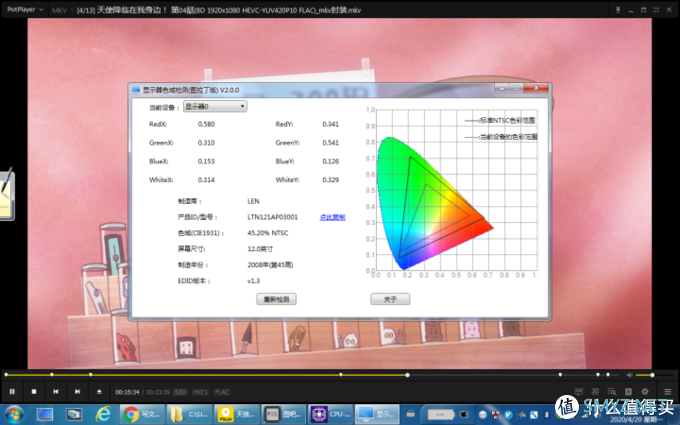Switch to the File Explorer taskbar window
The height and width of the screenshot is (425, 680).
pos(190,414)
